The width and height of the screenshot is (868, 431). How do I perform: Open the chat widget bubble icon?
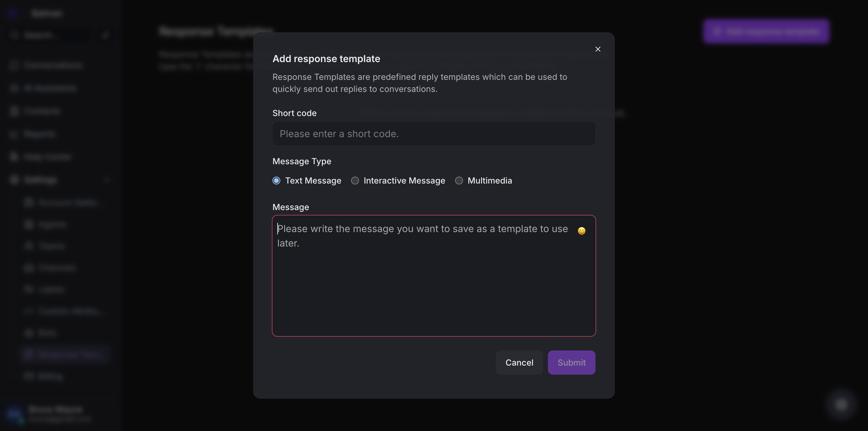(x=841, y=404)
